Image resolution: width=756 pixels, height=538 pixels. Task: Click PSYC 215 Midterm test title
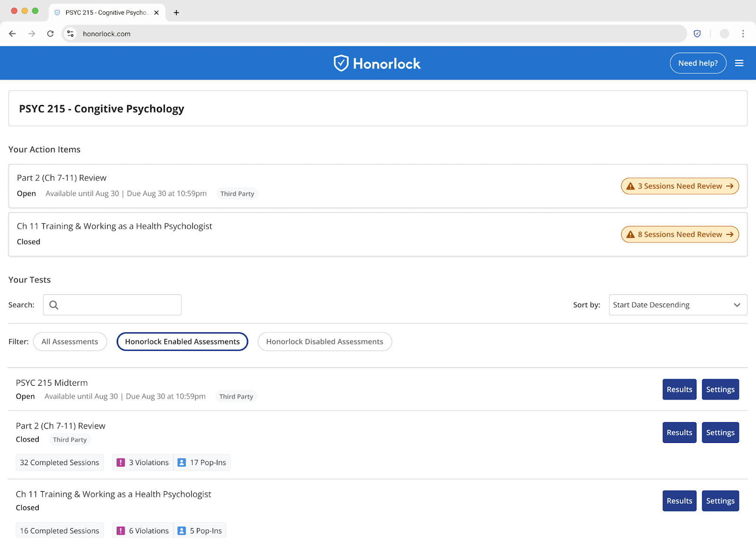(x=52, y=383)
